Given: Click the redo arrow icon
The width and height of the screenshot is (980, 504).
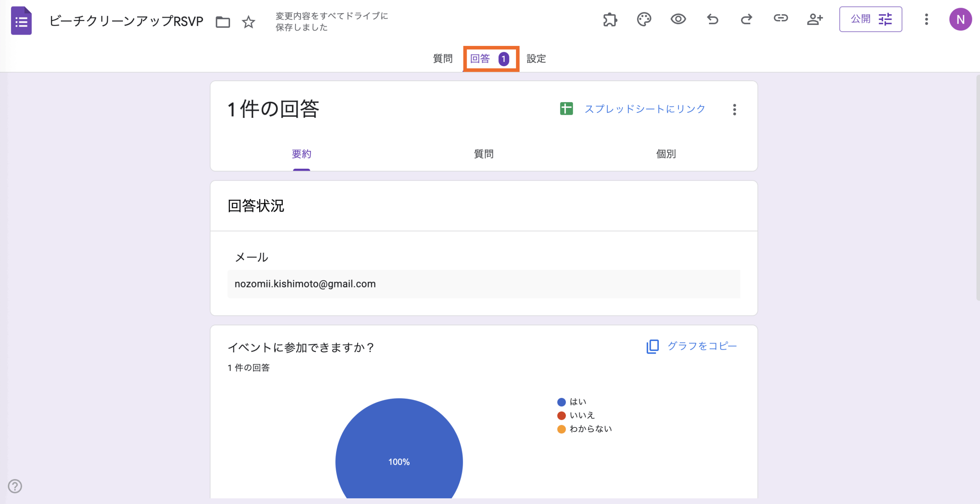Looking at the screenshot, I should coord(746,19).
